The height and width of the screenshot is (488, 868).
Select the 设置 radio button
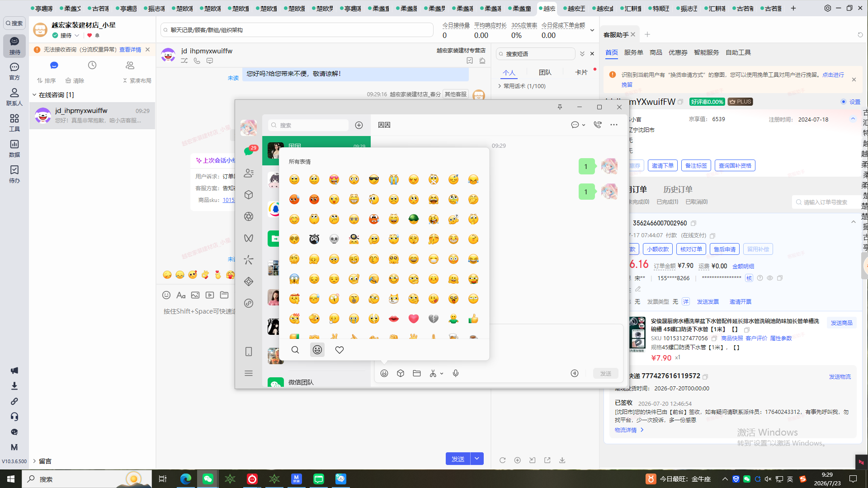coord(844,102)
